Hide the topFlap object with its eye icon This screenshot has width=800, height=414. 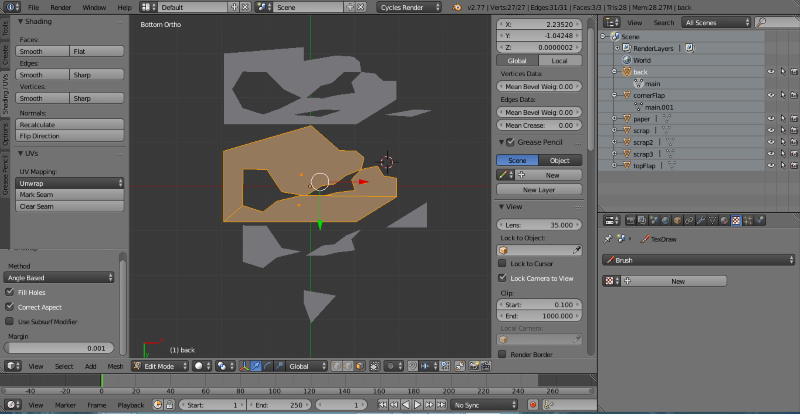(x=771, y=166)
